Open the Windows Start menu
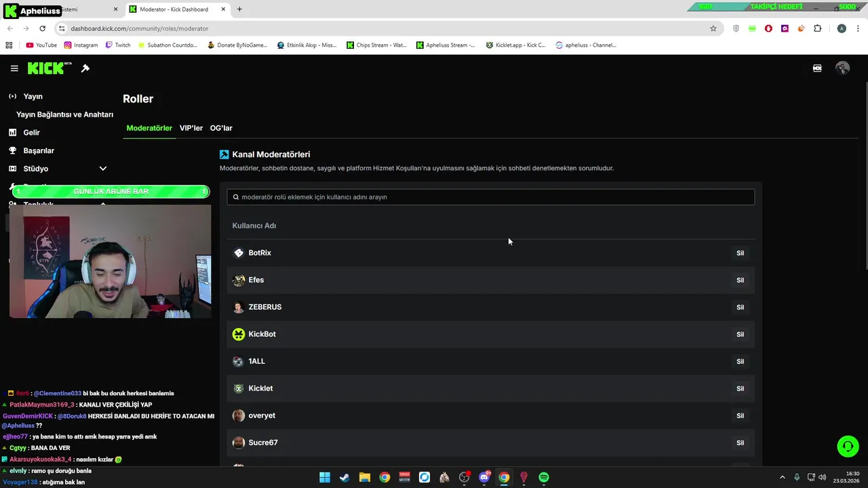The image size is (868, 488). point(325,477)
